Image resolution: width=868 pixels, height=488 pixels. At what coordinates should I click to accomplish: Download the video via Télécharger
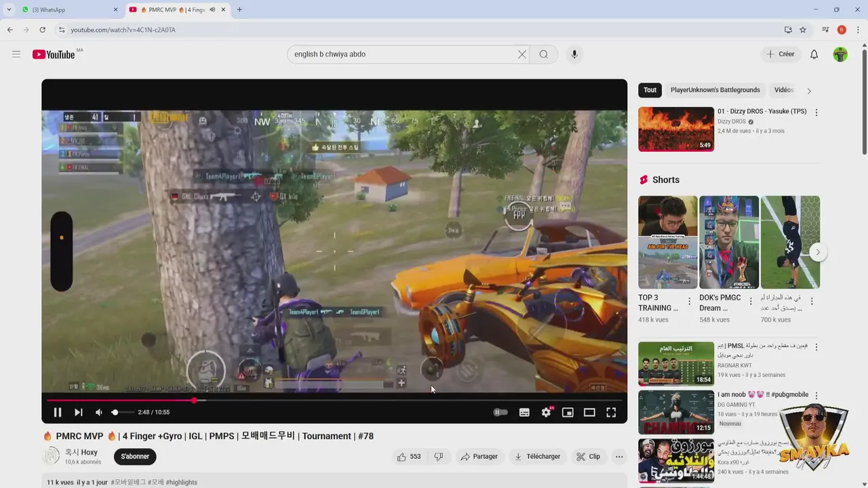tap(538, 457)
